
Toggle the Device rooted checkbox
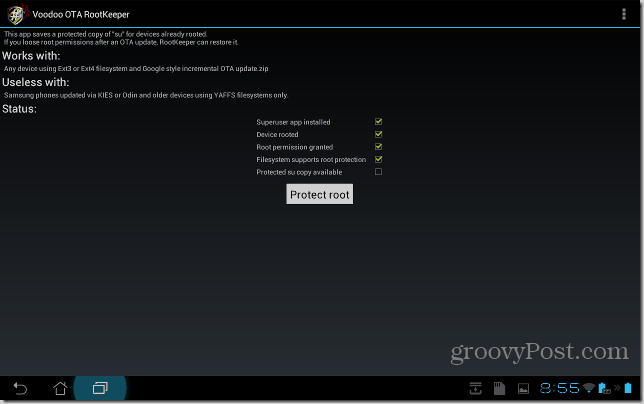pyautogui.click(x=378, y=134)
